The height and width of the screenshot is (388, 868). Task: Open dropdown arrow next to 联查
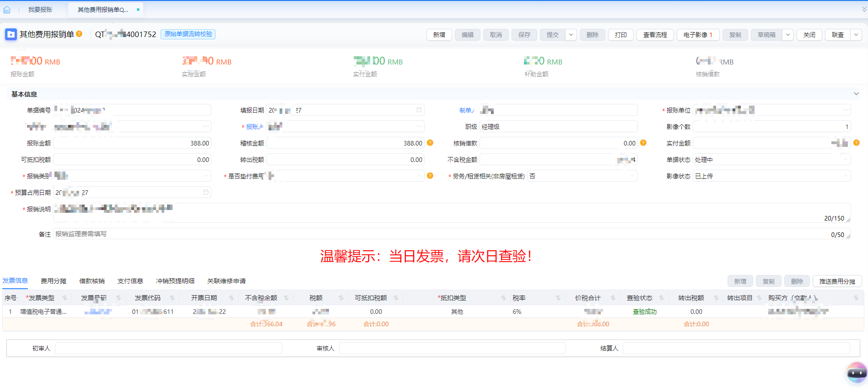pos(856,35)
